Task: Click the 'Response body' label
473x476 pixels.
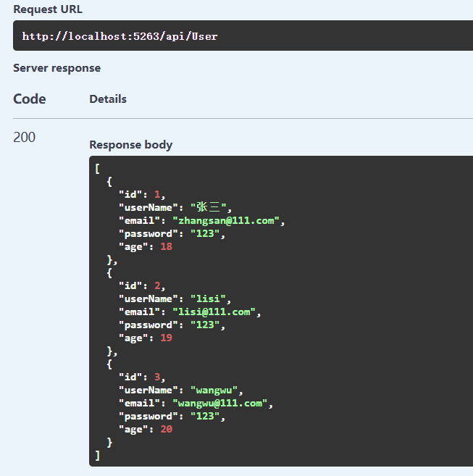Action: [131, 145]
